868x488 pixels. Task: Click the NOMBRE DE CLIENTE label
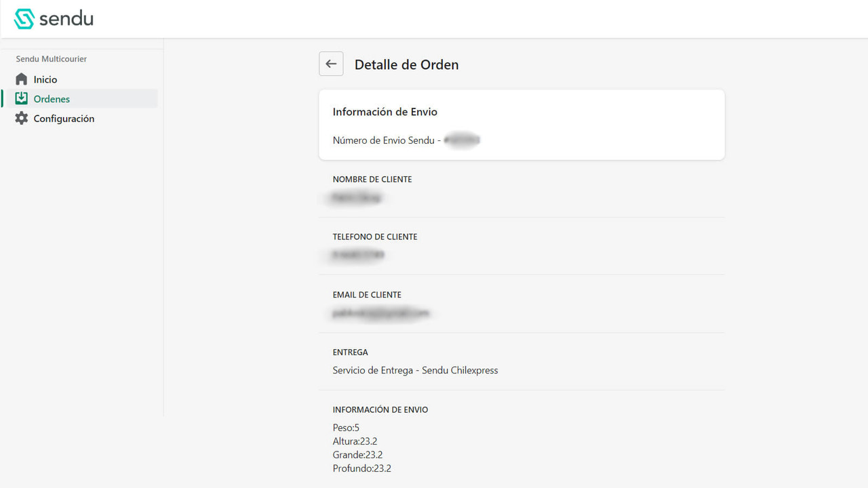(372, 180)
